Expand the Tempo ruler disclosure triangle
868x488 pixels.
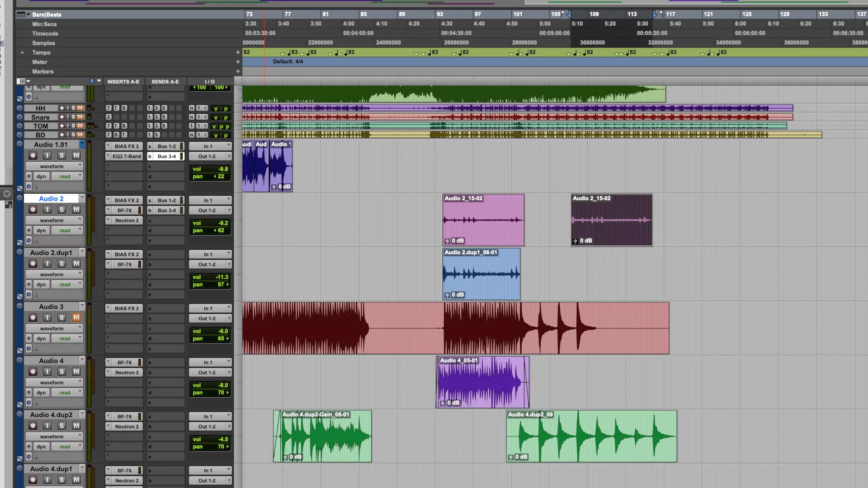coord(23,52)
